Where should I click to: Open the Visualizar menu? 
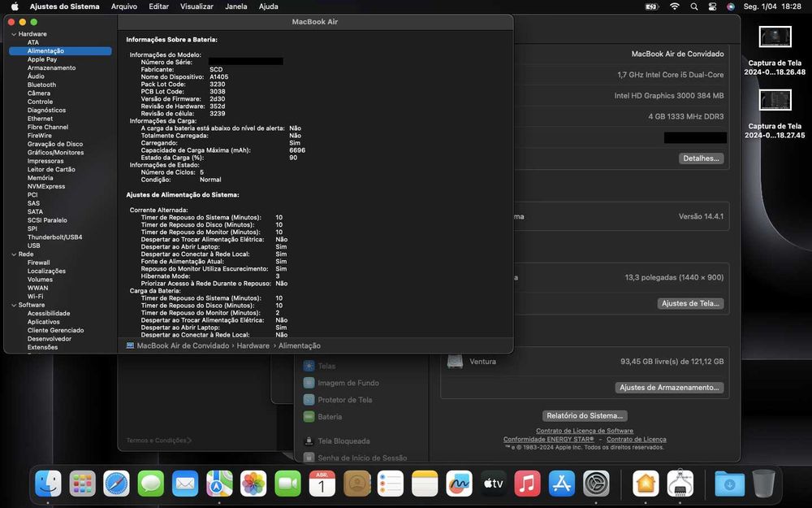197,7
